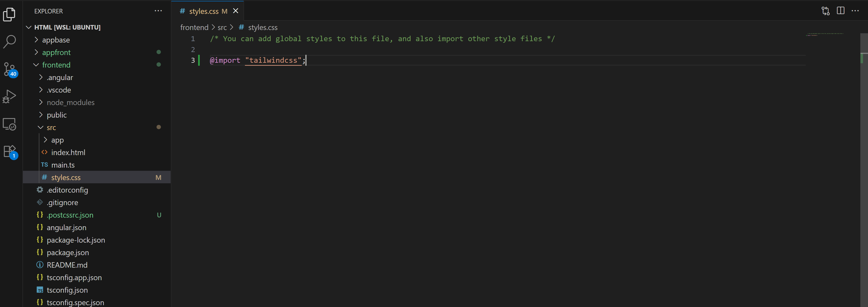
Task: Open Explorer Views and More Actions menu
Action: pyautogui.click(x=158, y=11)
